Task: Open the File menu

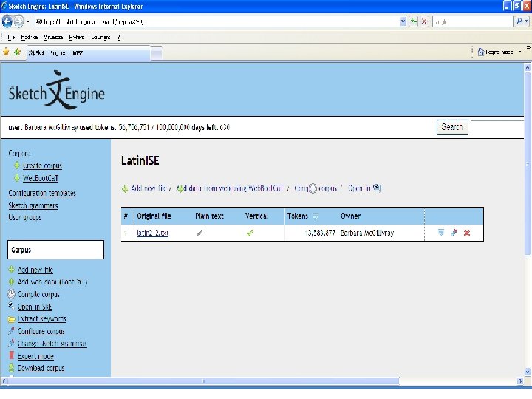Action: coord(11,38)
